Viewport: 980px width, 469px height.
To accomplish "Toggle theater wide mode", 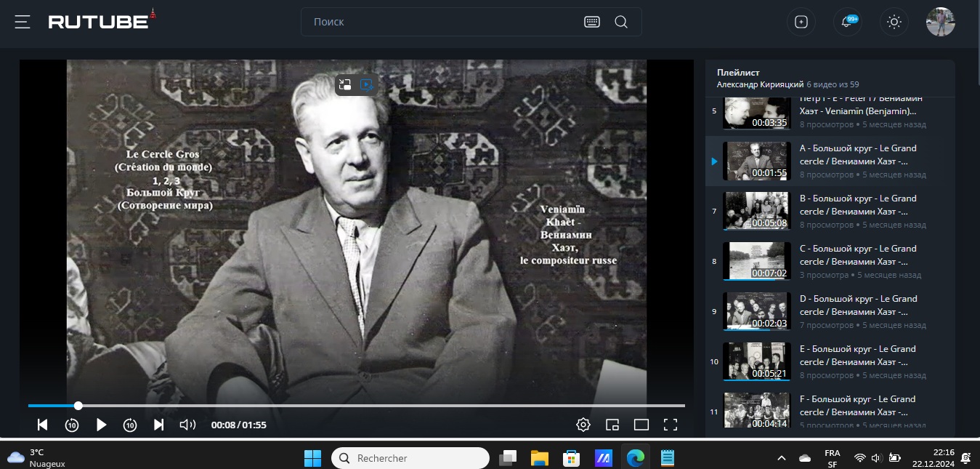I will 641,425.
